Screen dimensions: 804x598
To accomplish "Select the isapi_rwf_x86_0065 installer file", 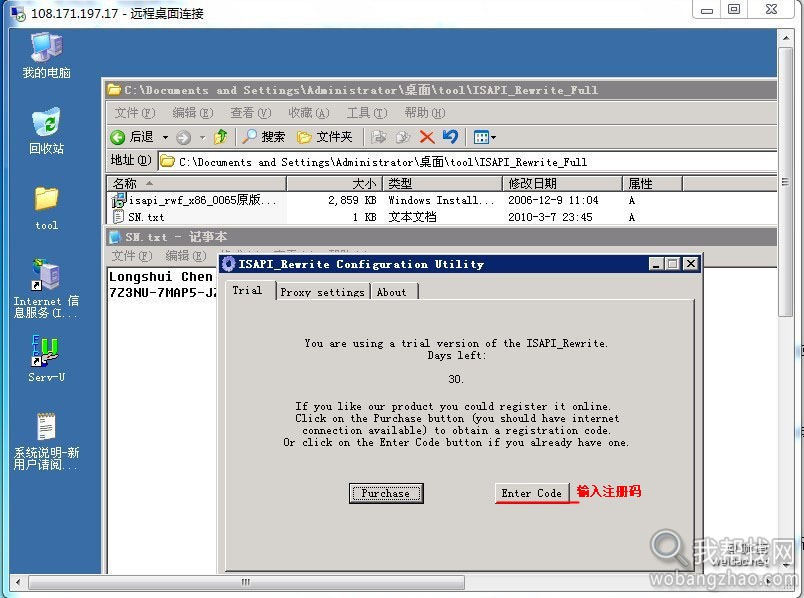I will point(195,200).
